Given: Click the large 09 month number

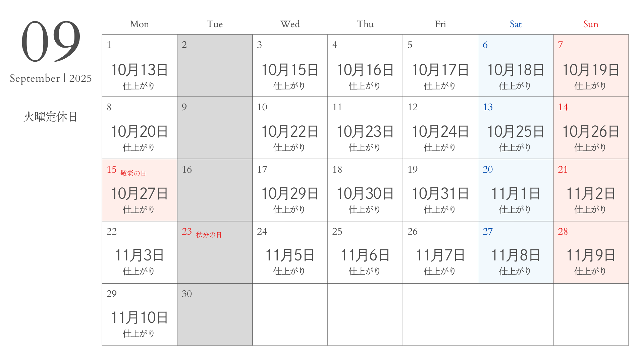Looking at the screenshot, I should coord(51,41).
